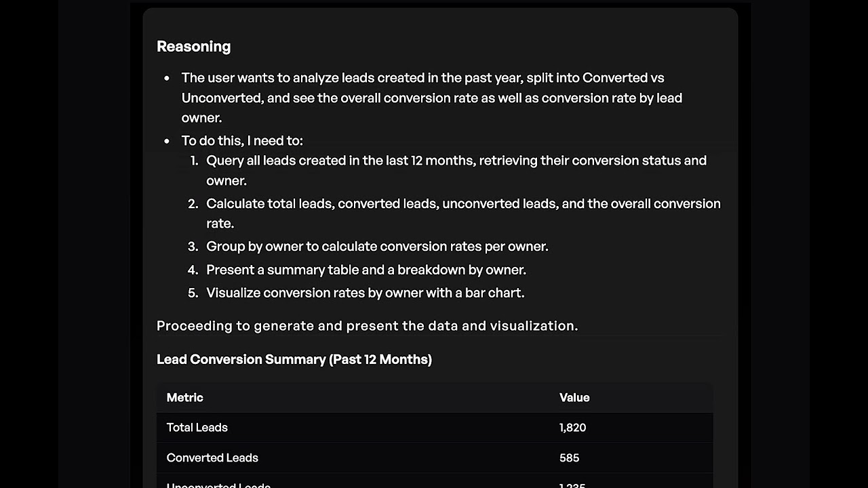Image resolution: width=868 pixels, height=488 pixels.
Task: Click the 1,820 total leads value
Action: 572,427
